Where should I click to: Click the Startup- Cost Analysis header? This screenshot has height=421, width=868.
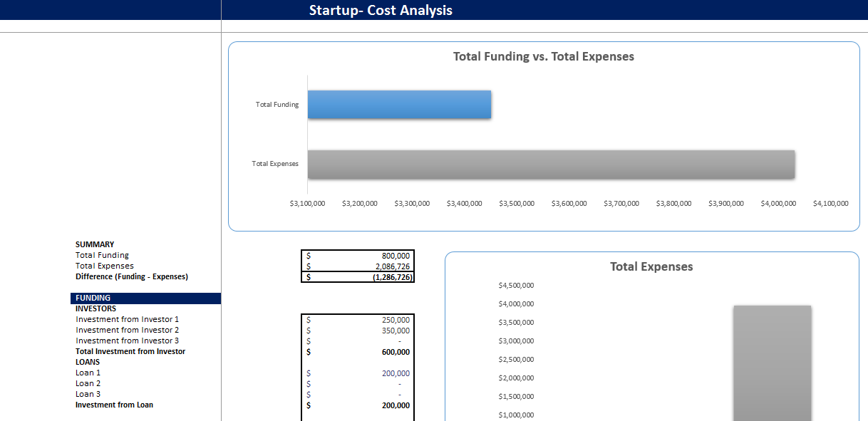(x=381, y=10)
